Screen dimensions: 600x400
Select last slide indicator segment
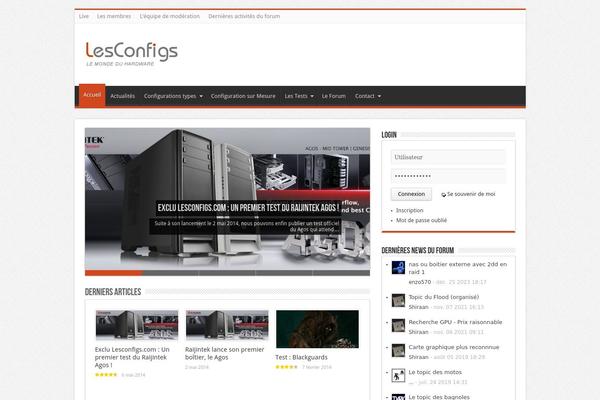[341, 273]
